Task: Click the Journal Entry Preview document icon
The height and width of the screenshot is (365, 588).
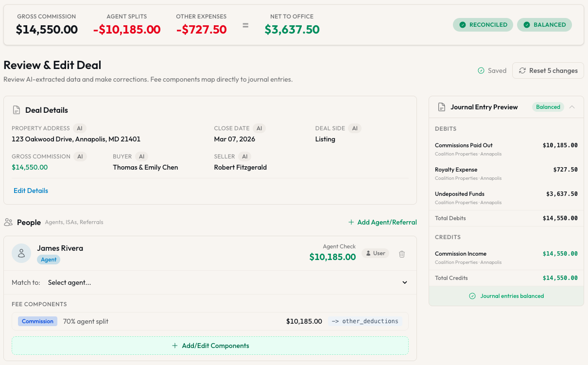Action: [442, 107]
